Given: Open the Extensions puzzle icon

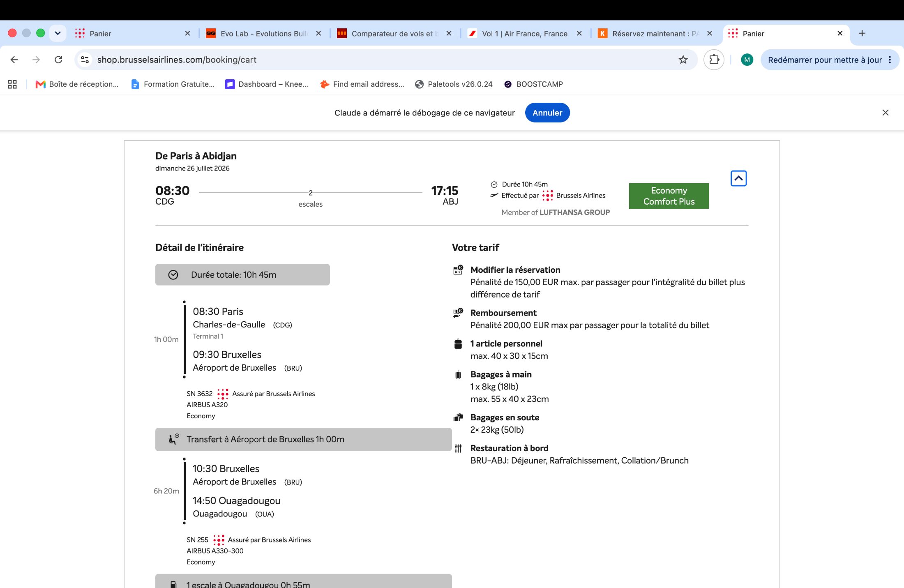Looking at the screenshot, I should click(x=714, y=60).
